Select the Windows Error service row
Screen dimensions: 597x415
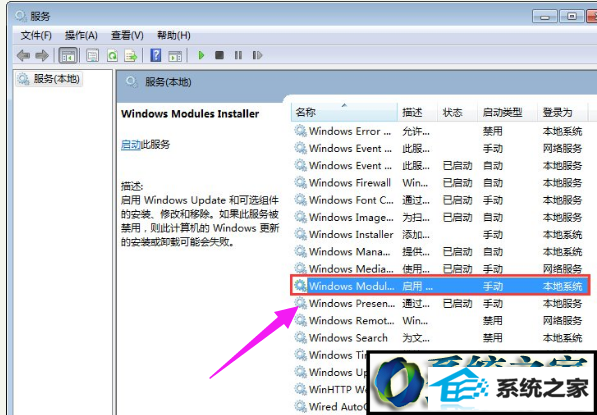[440, 131]
